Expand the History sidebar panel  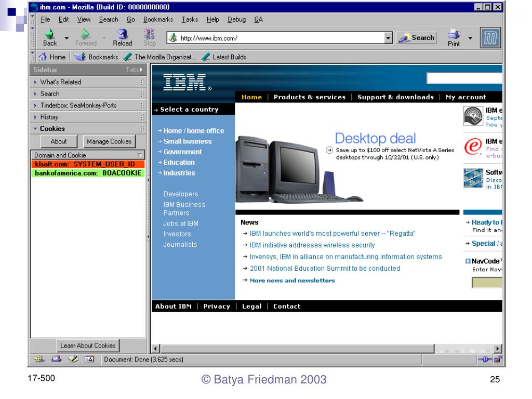click(88, 117)
